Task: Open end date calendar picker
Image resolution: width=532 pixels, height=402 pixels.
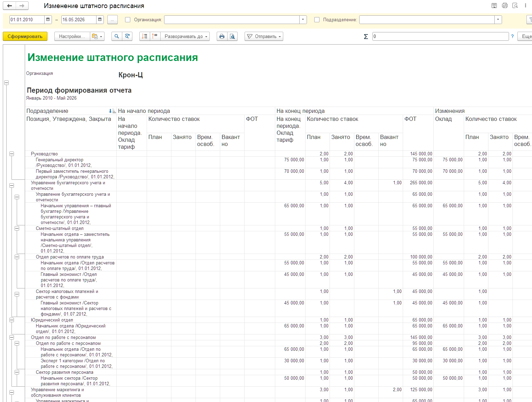Action: 100,20
